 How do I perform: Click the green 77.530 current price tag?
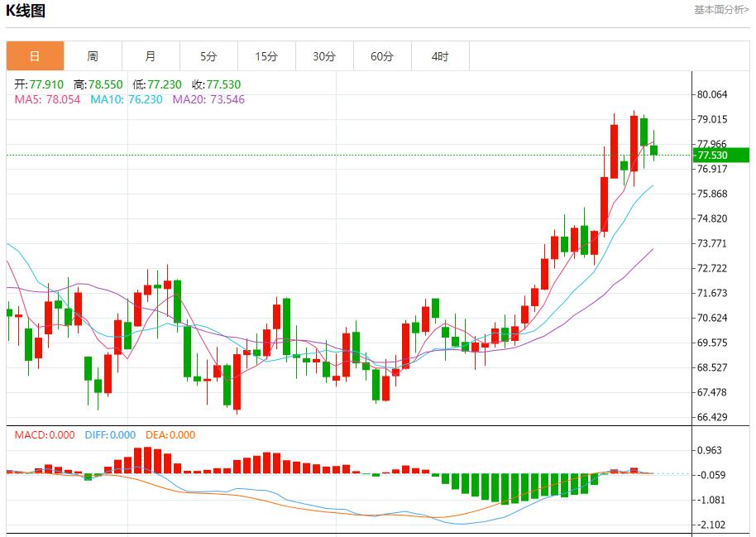[x=721, y=156]
